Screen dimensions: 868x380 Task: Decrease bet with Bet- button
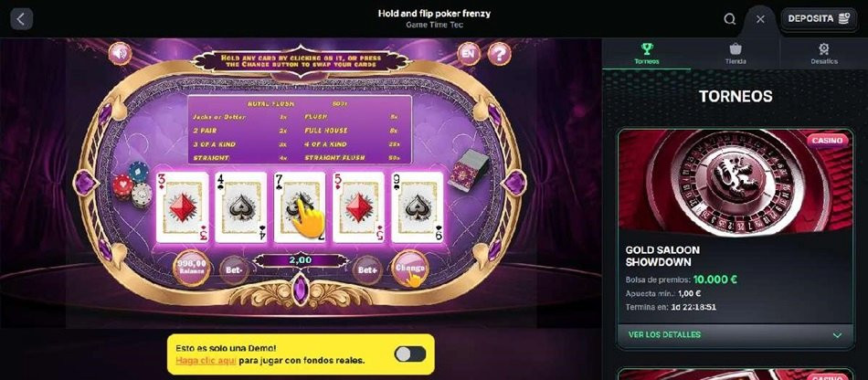click(x=234, y=270)
